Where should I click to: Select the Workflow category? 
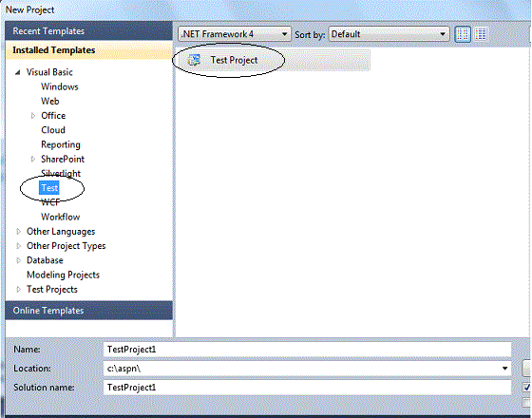click(61, 217)
